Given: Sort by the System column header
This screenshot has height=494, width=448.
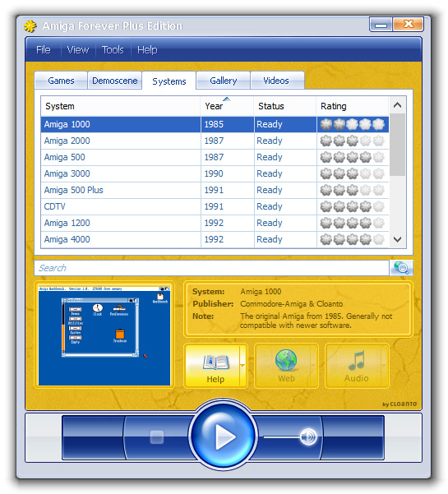Looking at the screenshot, I should [x=120, y=106].
